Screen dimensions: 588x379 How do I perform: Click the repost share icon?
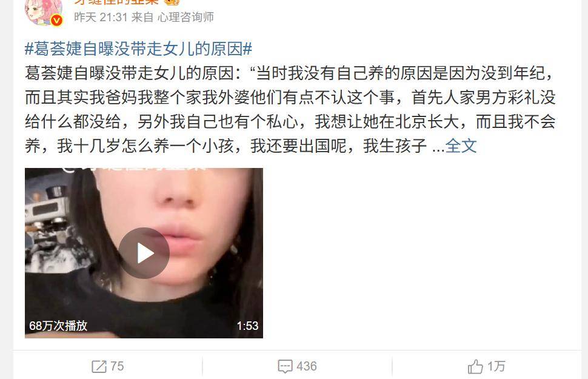tap(99, 366)
